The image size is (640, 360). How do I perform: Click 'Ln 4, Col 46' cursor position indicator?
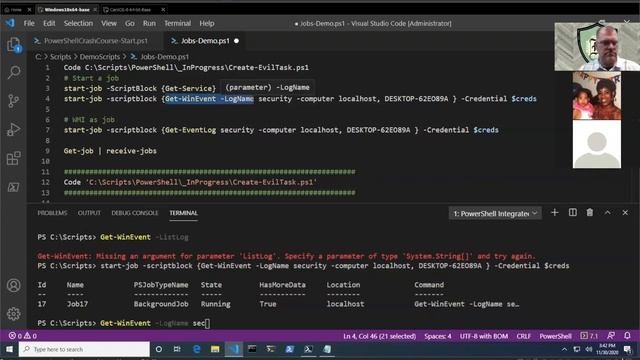point(379,336)
